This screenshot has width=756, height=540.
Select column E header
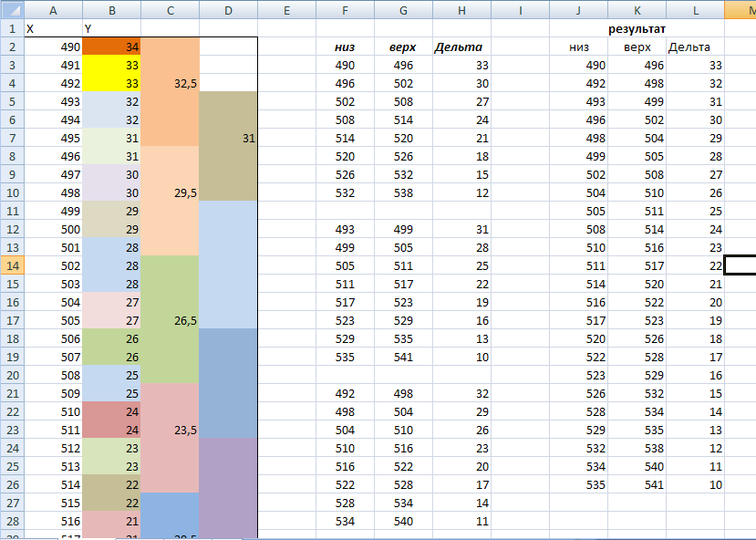286,9
